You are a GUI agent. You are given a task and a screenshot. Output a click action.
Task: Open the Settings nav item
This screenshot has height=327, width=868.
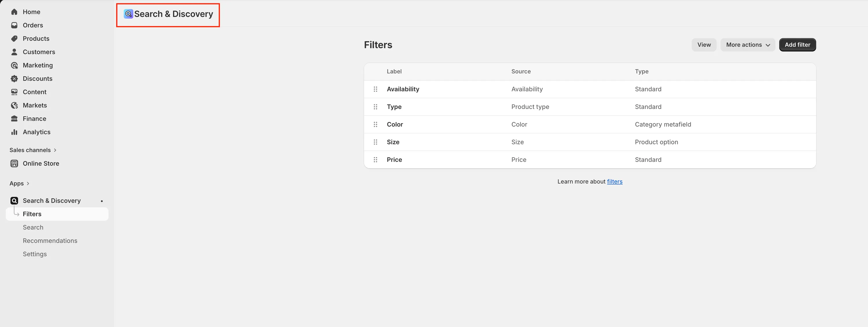point(35,254)
